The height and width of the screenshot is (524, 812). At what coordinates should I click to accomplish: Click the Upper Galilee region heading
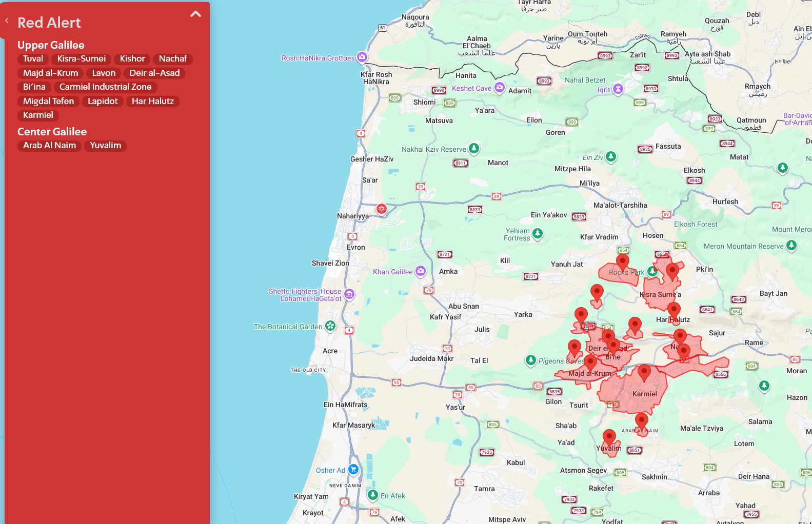51,45
